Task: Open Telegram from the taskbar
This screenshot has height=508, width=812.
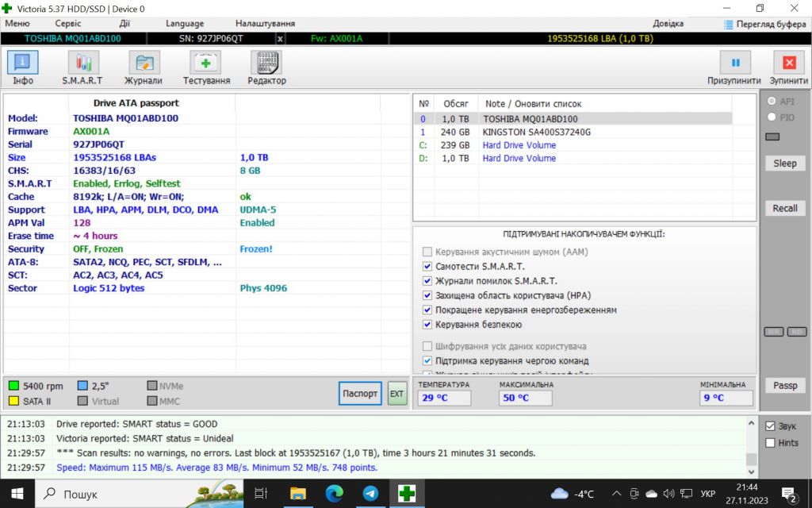Action: tap(370, 494)
